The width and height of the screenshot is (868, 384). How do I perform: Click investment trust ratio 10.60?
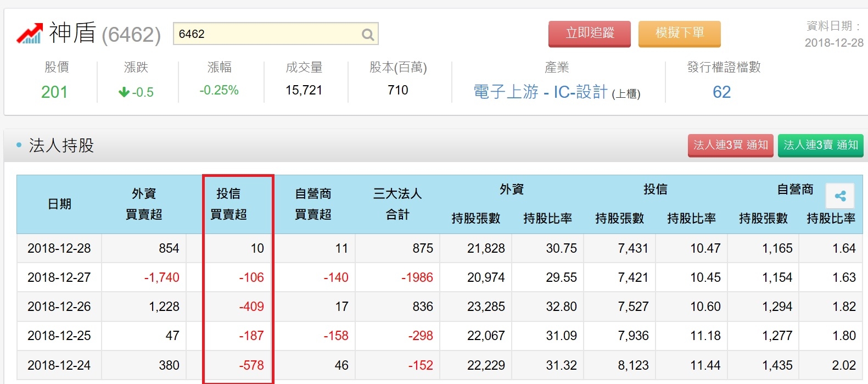pyautogui.click(x=705, y=307)
